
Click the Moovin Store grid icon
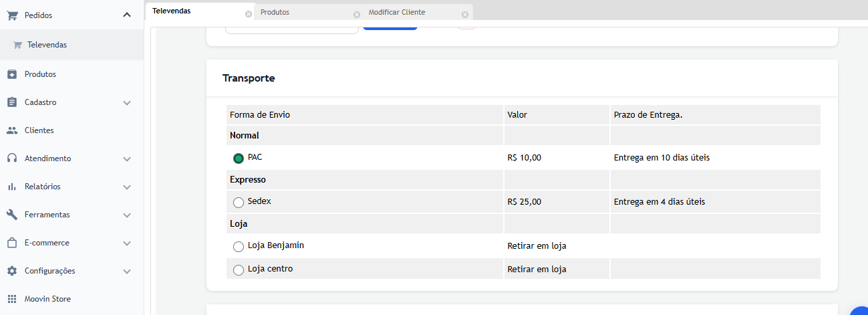click(12, 299)
